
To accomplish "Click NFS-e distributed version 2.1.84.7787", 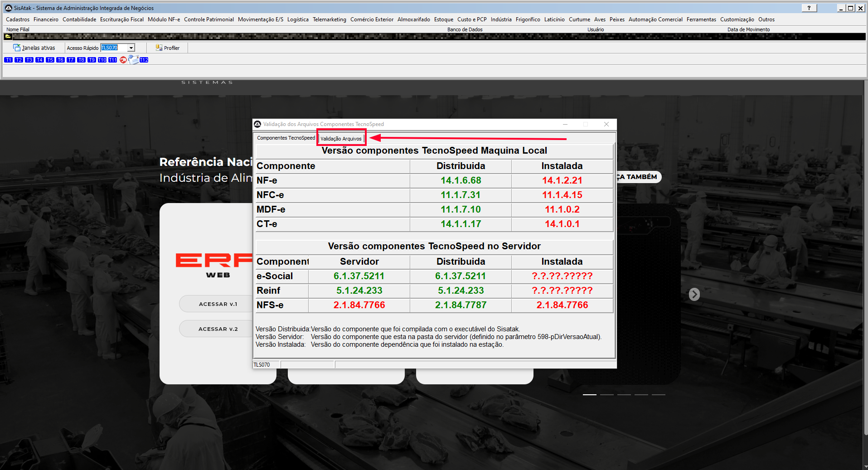I will coord(461,305).
